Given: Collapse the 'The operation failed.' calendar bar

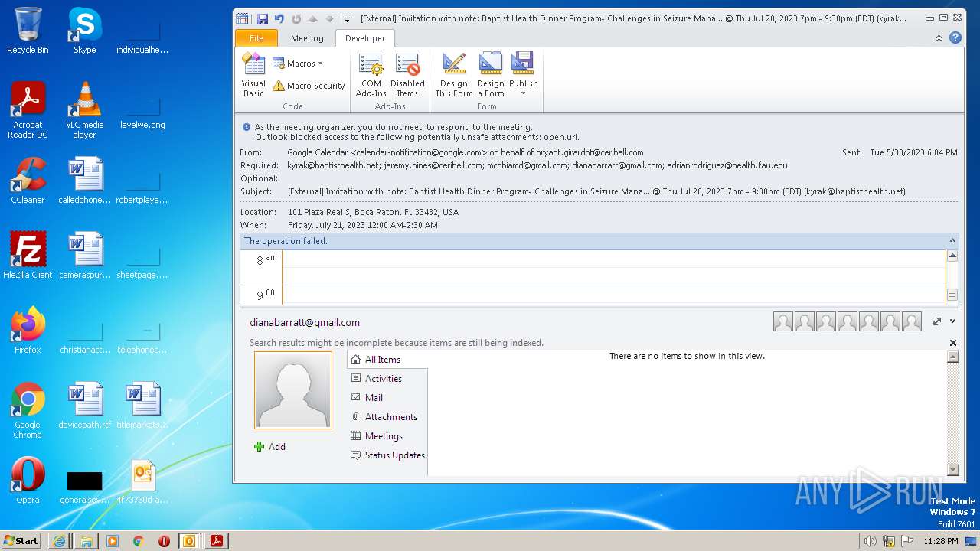Looking at the screenshot, I should (x=952, y=241).
